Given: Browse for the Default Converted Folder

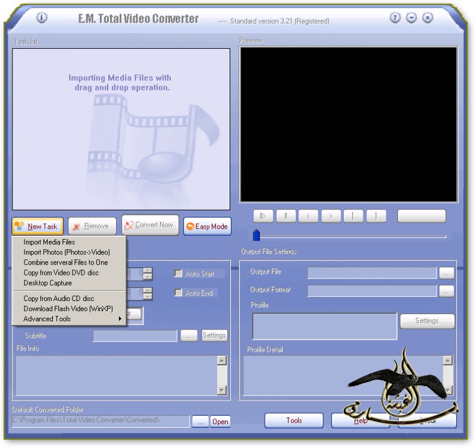Looking at the screenshot, I should coord(201,422).
